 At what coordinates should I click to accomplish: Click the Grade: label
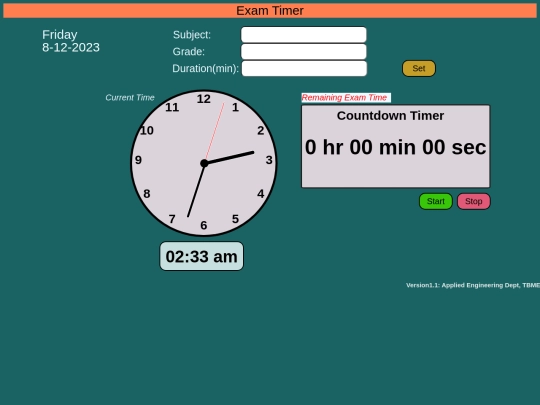click(x=189, y=52)
